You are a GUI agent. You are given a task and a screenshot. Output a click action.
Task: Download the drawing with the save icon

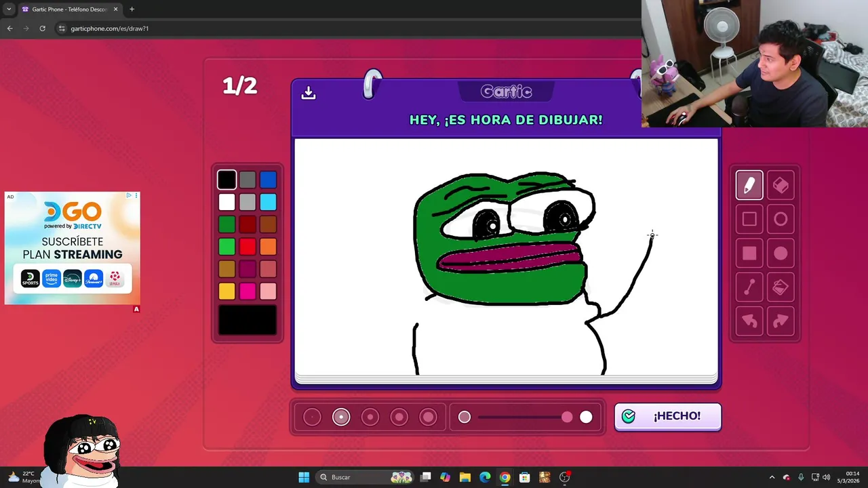[x=309, y=93]
